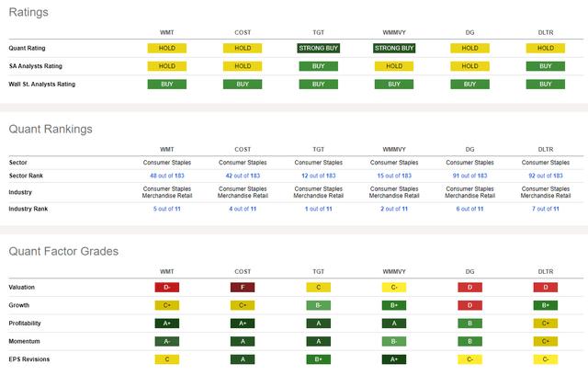588x375 pixels.
Task: Click DLTR's C+ Profitability grade
Action: click(x=546, y=324)
